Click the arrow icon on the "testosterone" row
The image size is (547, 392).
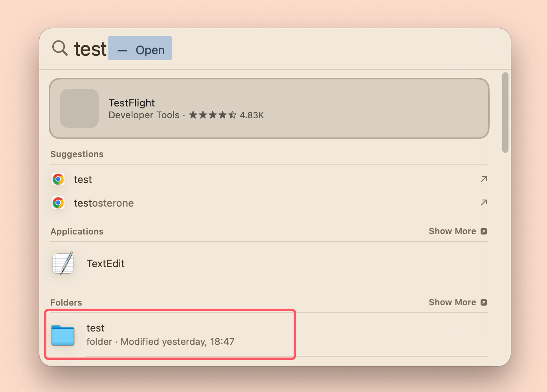point(484,203)
